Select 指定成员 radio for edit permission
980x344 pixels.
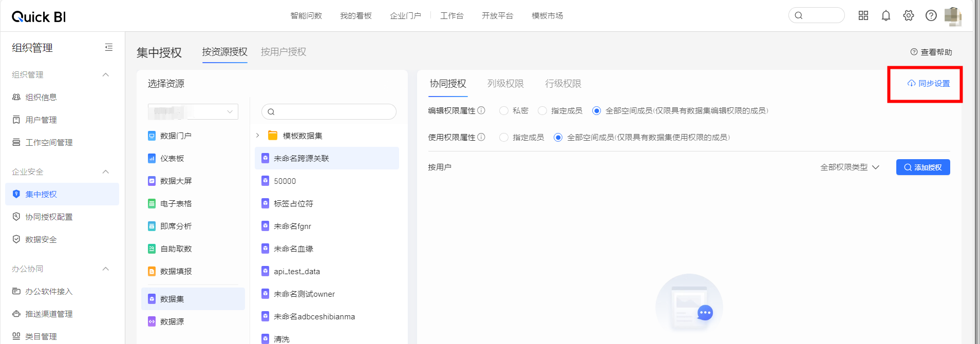click(x=542, y=111)
